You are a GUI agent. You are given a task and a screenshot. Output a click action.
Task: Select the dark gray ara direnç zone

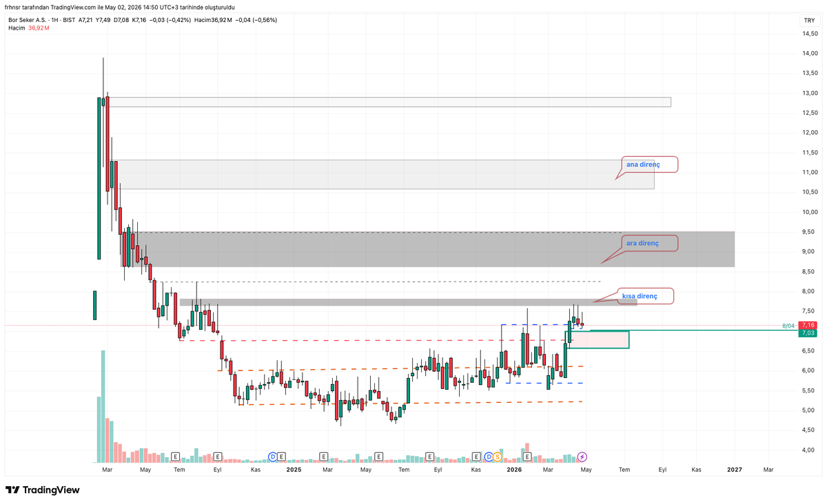[428, 249]
